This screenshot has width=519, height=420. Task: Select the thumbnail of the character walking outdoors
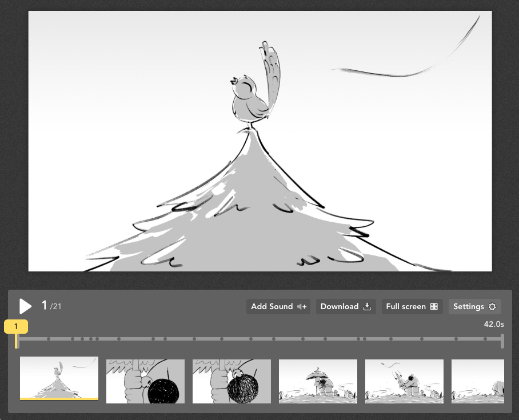(x=404, y=381)
